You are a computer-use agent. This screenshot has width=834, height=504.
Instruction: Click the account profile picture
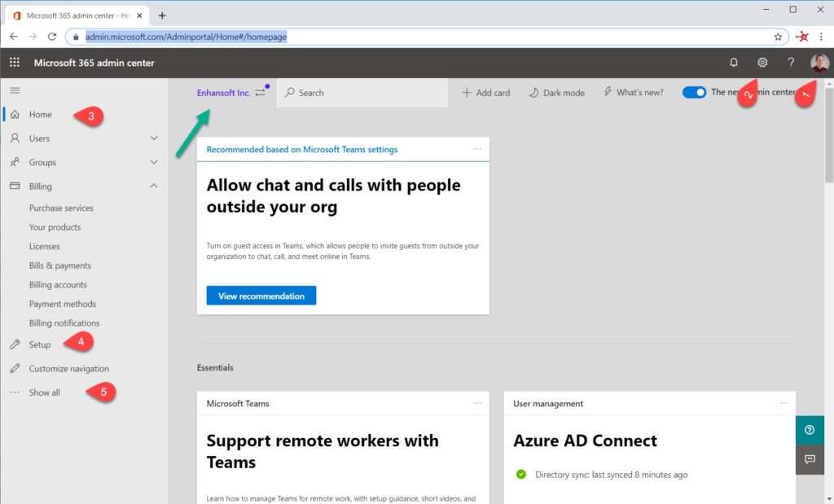coord(819,63)
